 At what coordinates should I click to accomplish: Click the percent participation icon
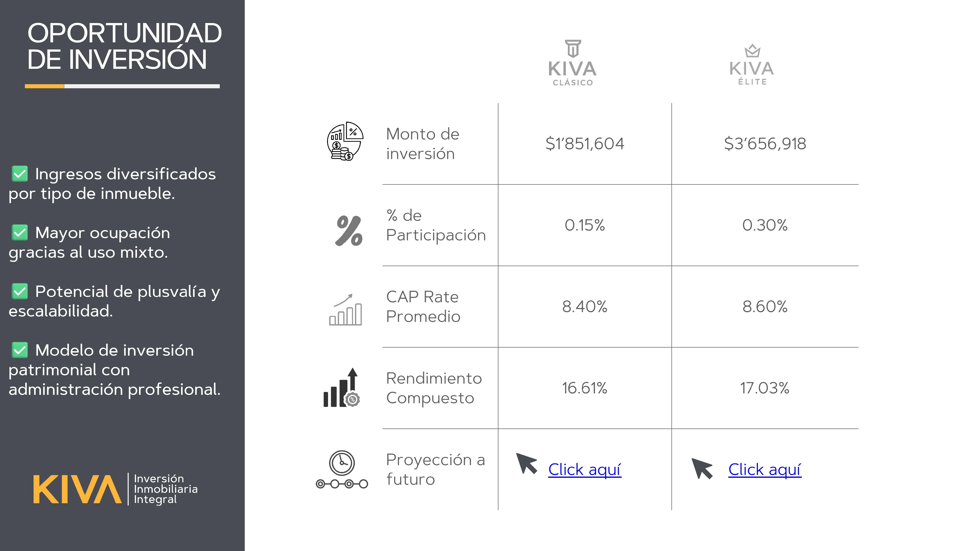(x=349, y=230)
